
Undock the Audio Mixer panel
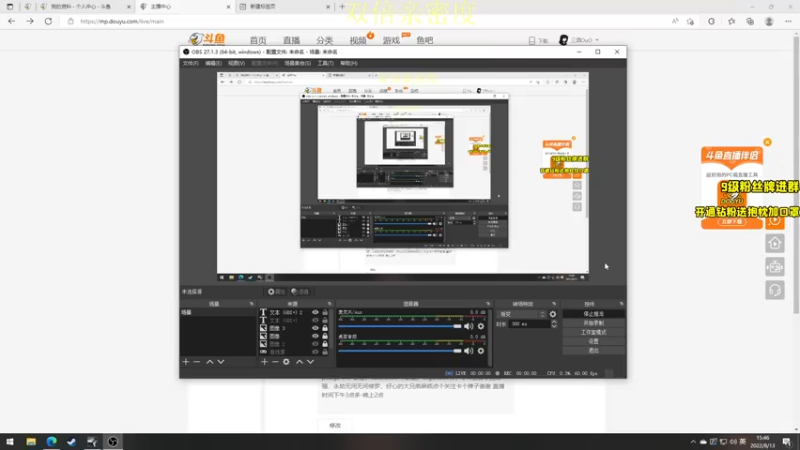coord(488,304)
